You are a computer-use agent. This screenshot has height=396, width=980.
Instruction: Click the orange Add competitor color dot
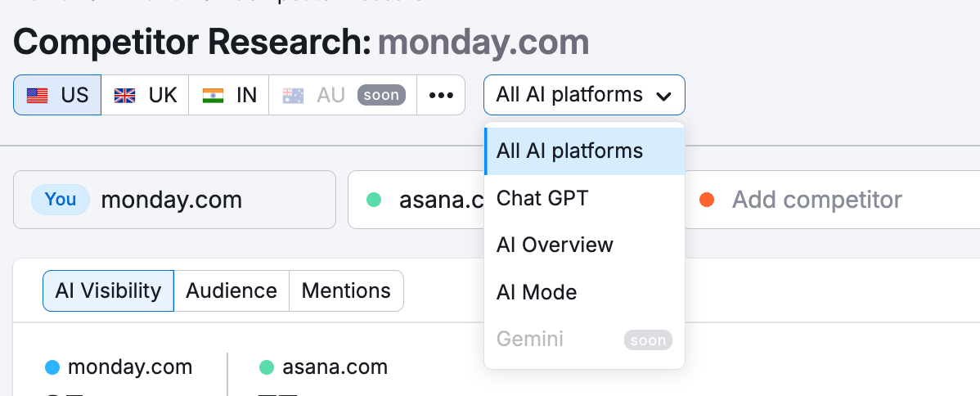(707, 200)
